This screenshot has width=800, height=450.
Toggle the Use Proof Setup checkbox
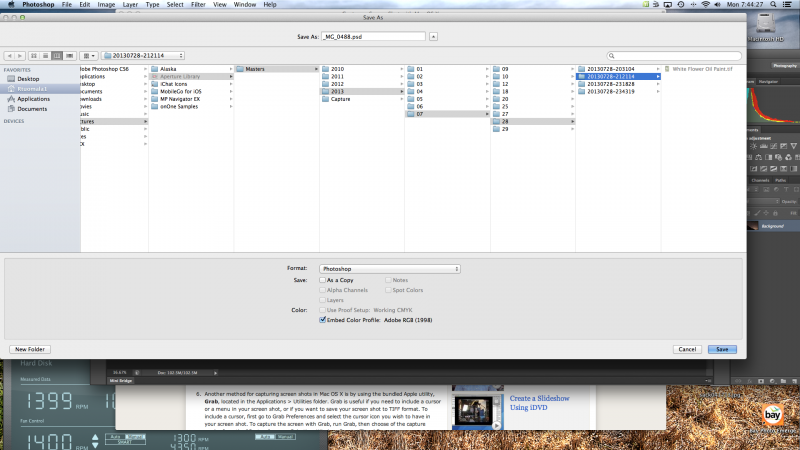click(322, 310)
